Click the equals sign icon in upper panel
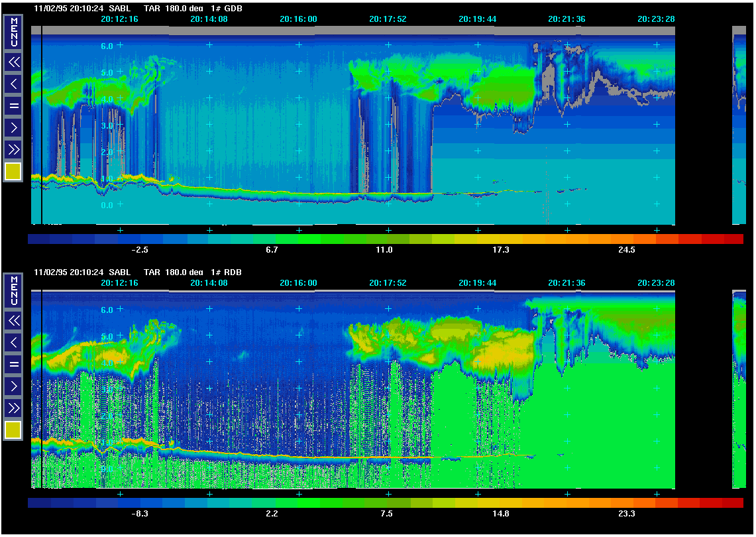 click(x=13, y=105)
